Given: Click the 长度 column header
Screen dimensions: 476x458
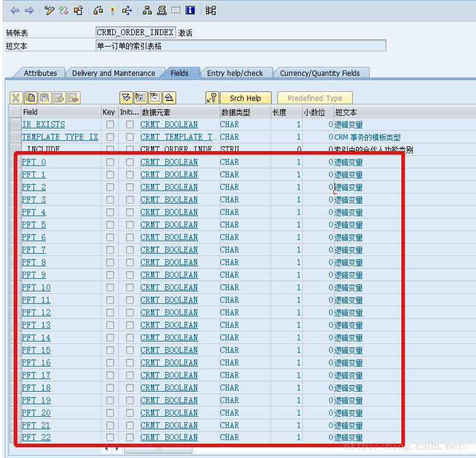Looking at the screenshot, I should (287, 112).
